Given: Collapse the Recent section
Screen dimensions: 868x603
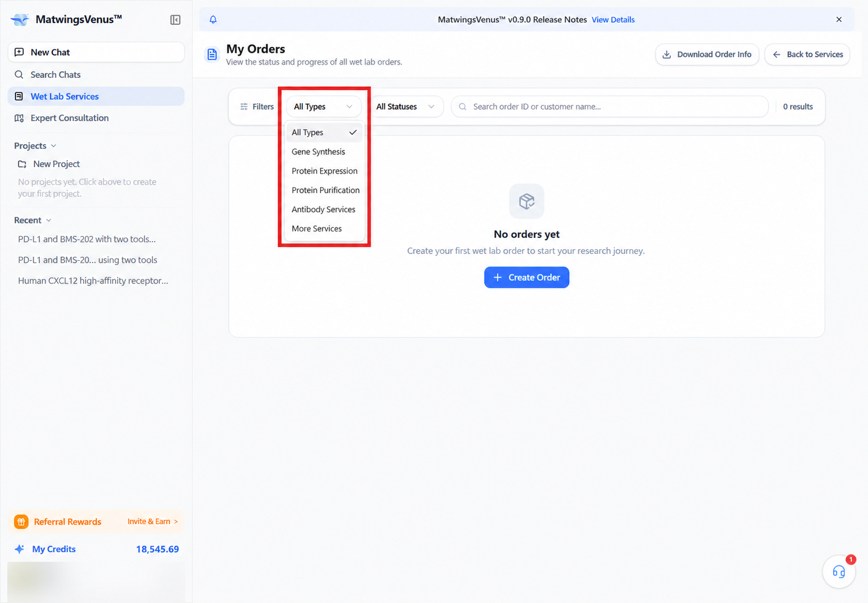Looking at the screenshot, I should [33, 220].
